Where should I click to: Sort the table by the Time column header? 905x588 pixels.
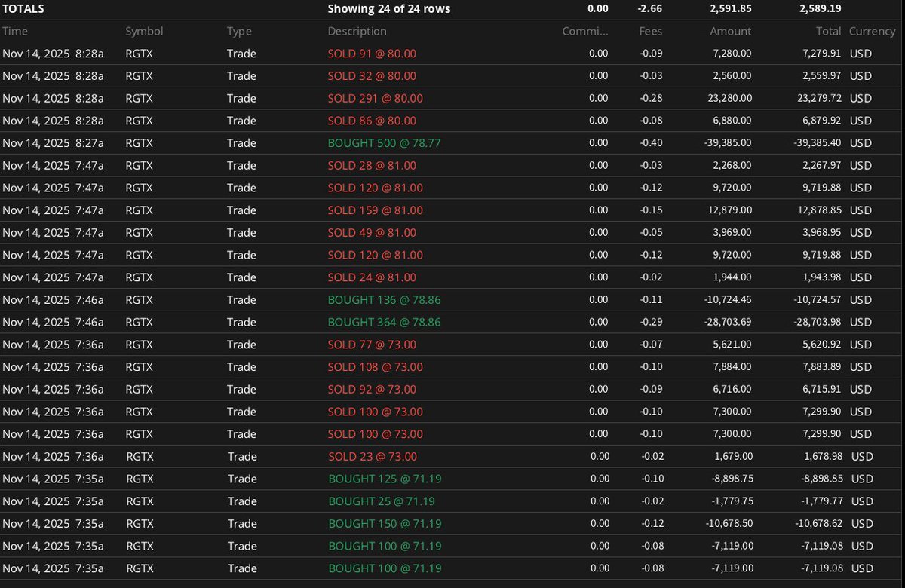pos(14,32)
